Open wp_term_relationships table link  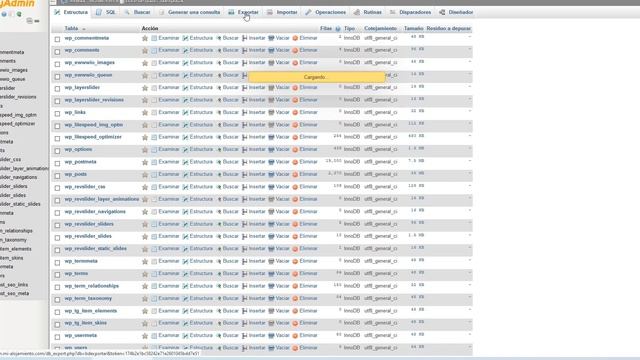tap(91, 286)
